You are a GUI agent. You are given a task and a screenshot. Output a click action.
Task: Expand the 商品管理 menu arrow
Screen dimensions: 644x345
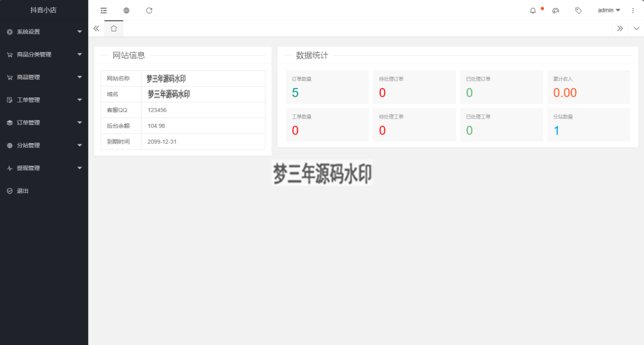[80, 77]
